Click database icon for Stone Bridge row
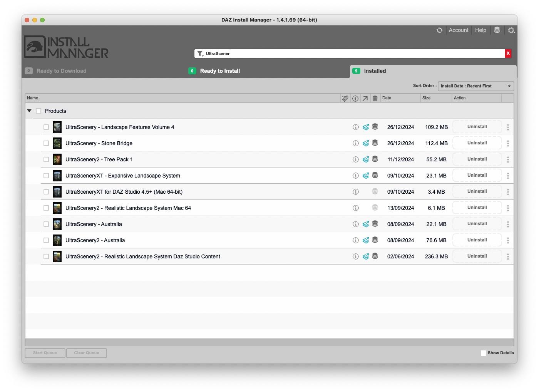This screenshot has height=392, width=539. (x=375, y=143)
